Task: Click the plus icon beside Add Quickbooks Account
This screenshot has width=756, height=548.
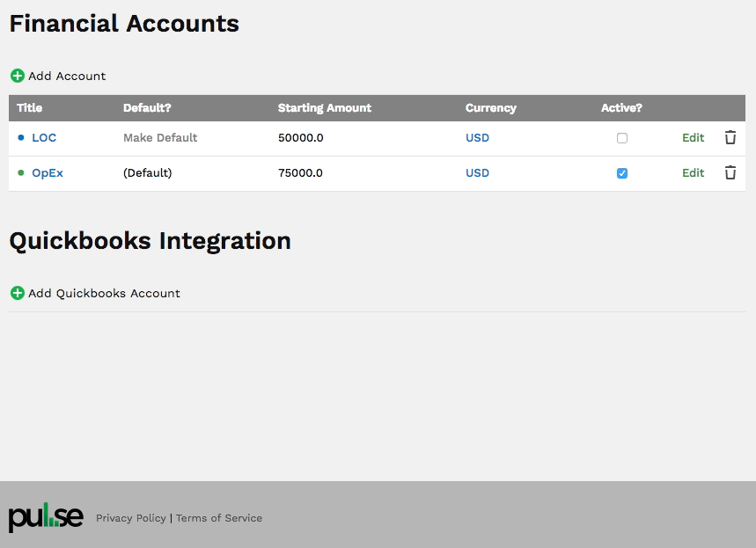Action: (18, 293)
